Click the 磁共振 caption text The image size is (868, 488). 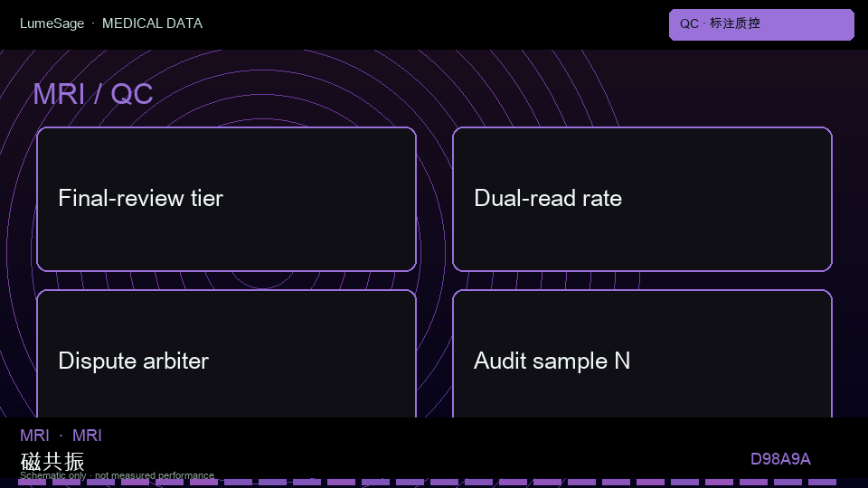click(x=52, y=461)
